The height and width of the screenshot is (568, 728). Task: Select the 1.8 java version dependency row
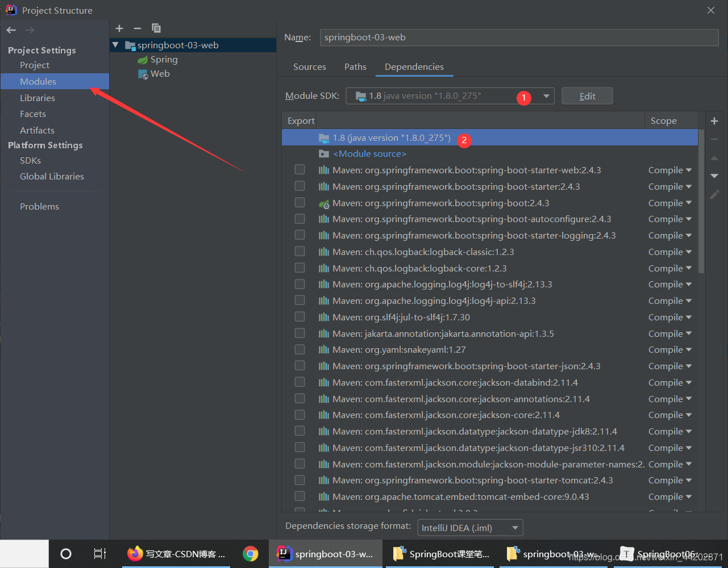coord(490,138)
